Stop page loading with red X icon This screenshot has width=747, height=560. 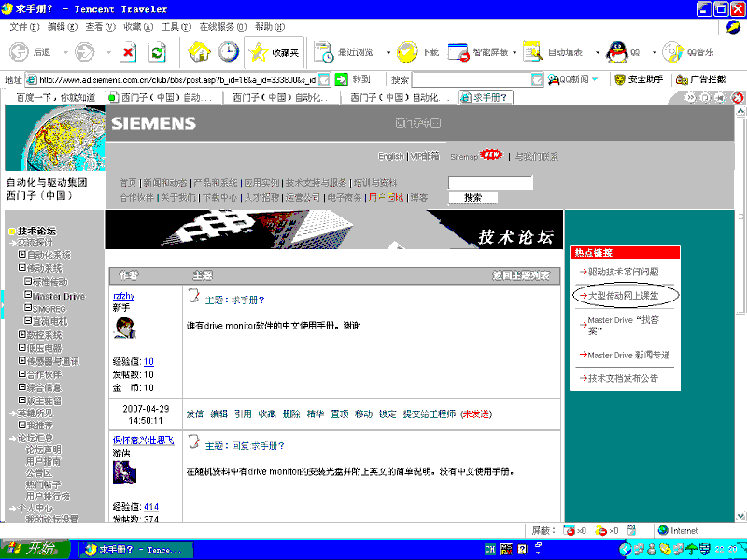128,52
